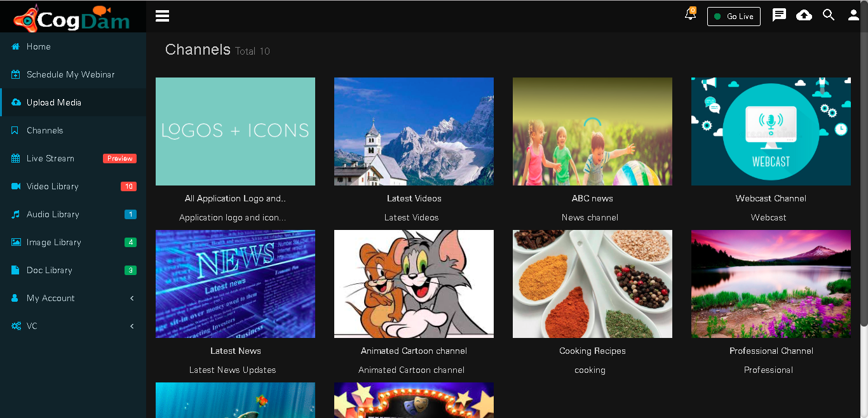This screenshot has width=868, height=418.
Task: Open the search magnifier icon
Action: (x=829, y=15)
